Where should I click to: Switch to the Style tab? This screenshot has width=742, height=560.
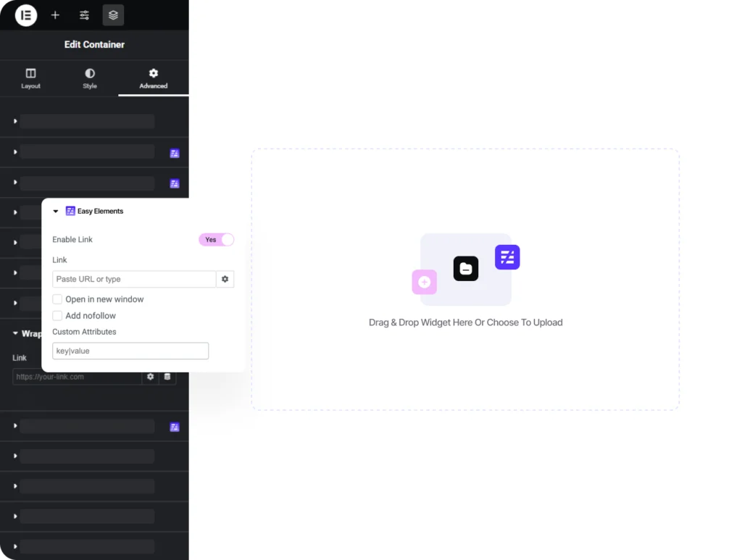[90, 79]
